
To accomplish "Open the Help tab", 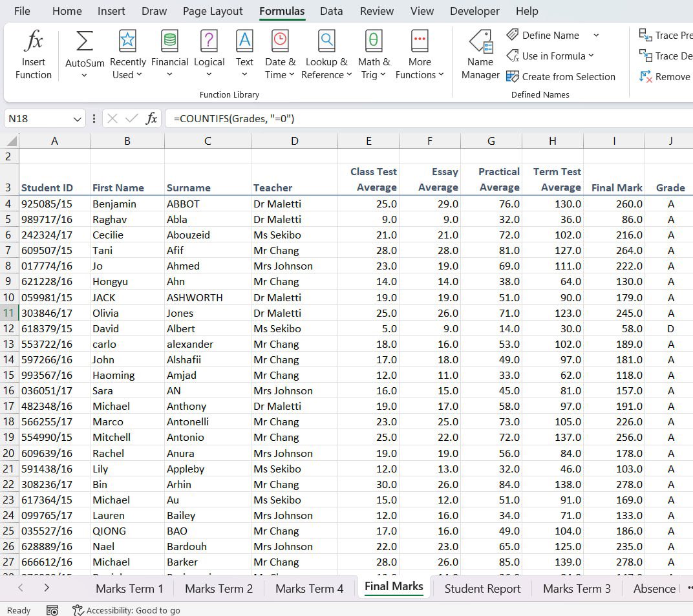I will 527,11.
